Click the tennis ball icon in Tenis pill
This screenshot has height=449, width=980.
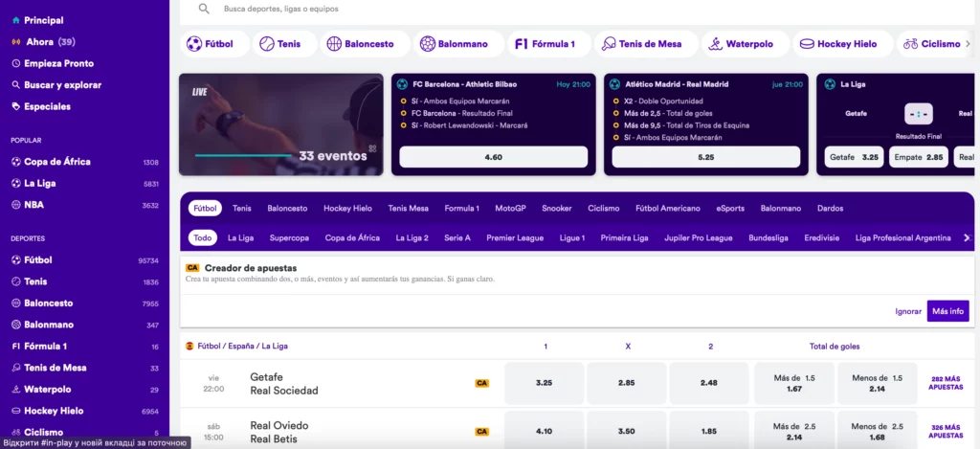click(x=267, y=44)
